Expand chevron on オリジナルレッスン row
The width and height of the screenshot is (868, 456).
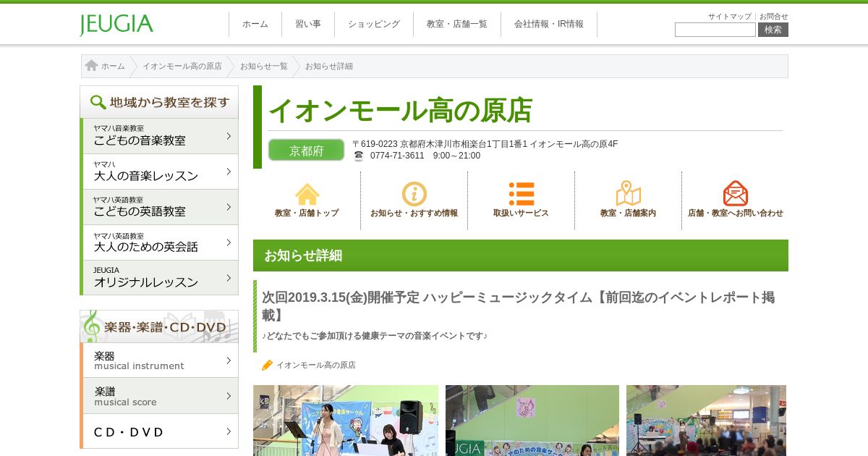point(229,278)
